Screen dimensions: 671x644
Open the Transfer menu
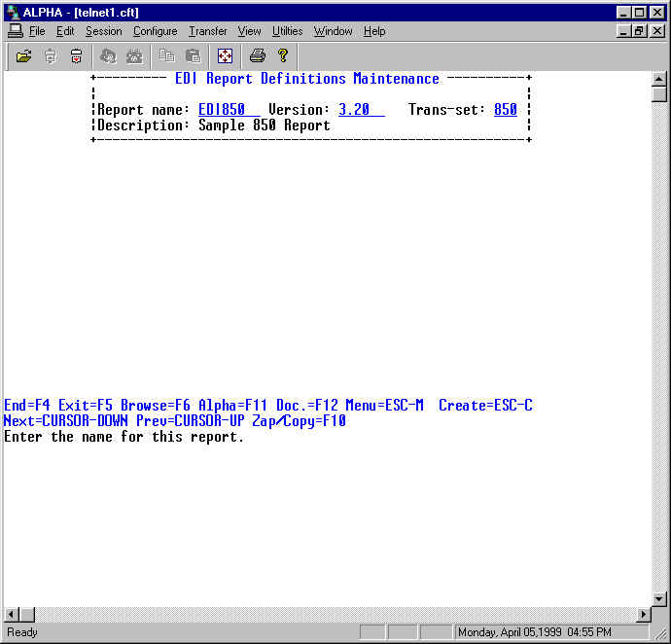tap(207, 31)
